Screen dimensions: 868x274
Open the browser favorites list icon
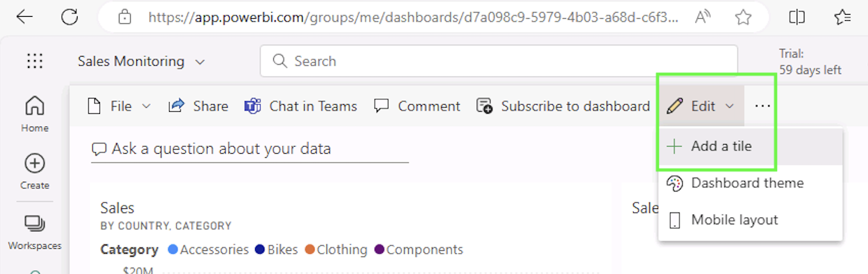pyautogui.click(x=843, y=17)
